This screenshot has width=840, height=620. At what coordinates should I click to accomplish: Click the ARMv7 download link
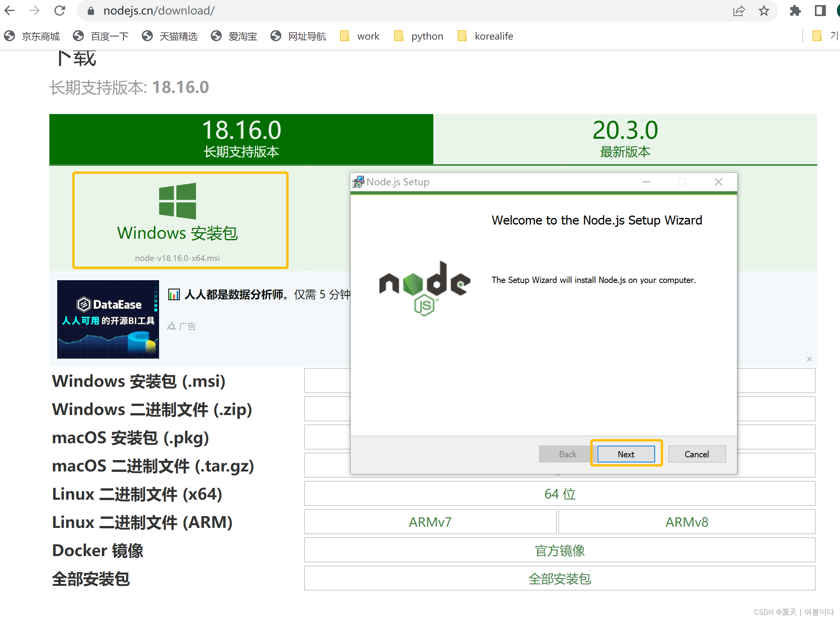tap(430, 522)
